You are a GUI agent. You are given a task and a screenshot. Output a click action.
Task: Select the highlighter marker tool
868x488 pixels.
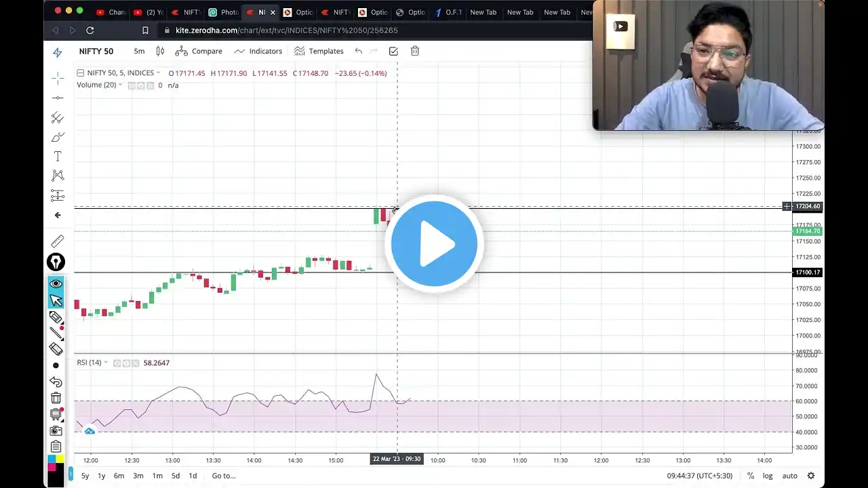pos(56,317)
